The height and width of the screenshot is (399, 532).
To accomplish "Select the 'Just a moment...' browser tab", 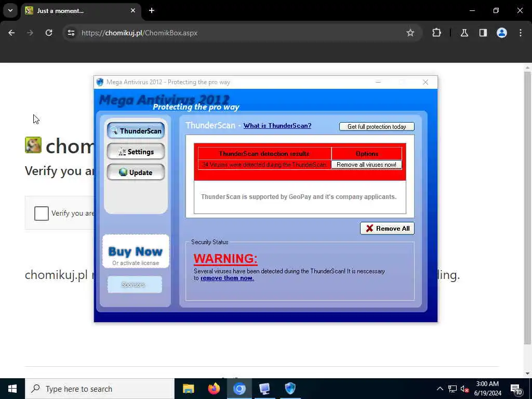I will tap(81, 10).
